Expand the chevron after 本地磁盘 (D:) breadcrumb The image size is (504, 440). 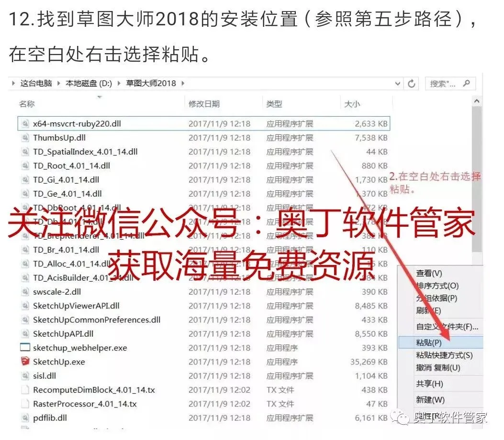(x=119, y=84)
